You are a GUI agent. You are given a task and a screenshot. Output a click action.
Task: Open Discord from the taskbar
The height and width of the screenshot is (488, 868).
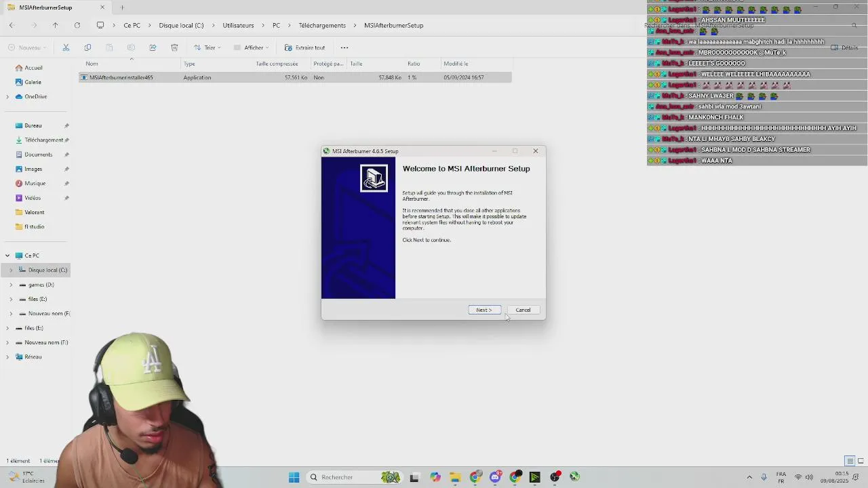pos(495,477)
